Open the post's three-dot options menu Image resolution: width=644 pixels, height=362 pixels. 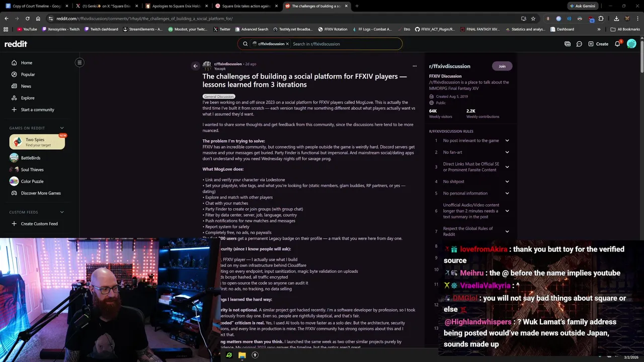415,66
